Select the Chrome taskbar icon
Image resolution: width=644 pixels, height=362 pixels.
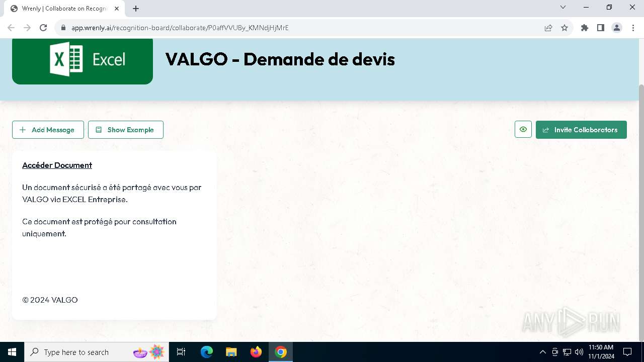tap(281, 352)
